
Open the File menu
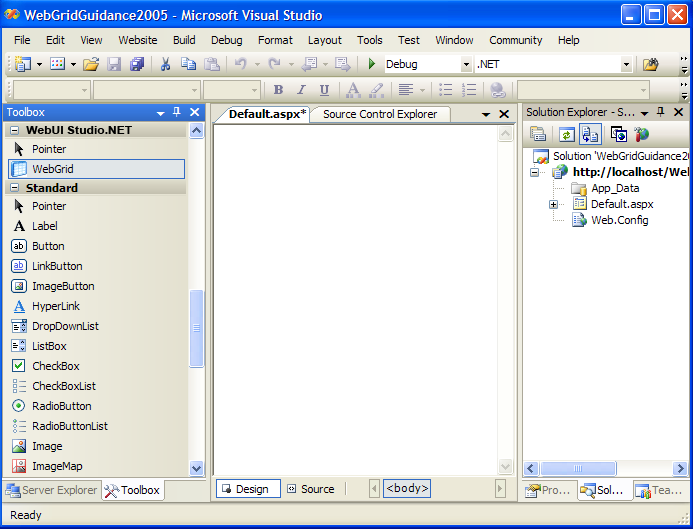[22, 40]
